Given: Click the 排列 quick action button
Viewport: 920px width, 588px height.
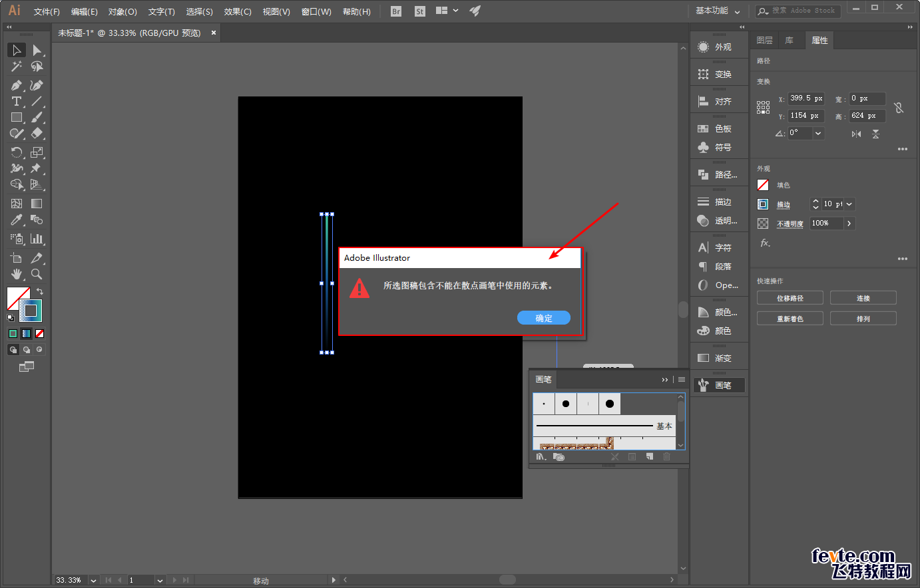Looking at the screenshot, I should pos(863,319).
